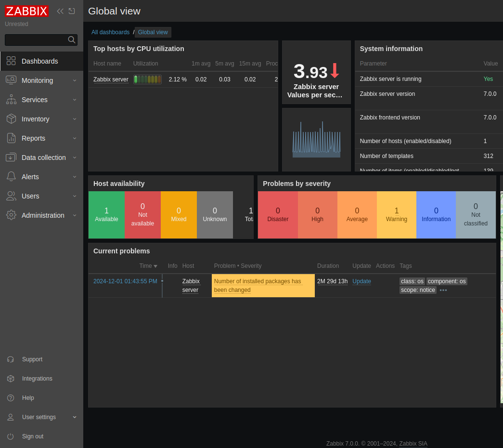The width and height of the screenshot is (503, 448).
Task: Expand the Data collection menu section
Action: pyautogui.click(x=43, y=158)
